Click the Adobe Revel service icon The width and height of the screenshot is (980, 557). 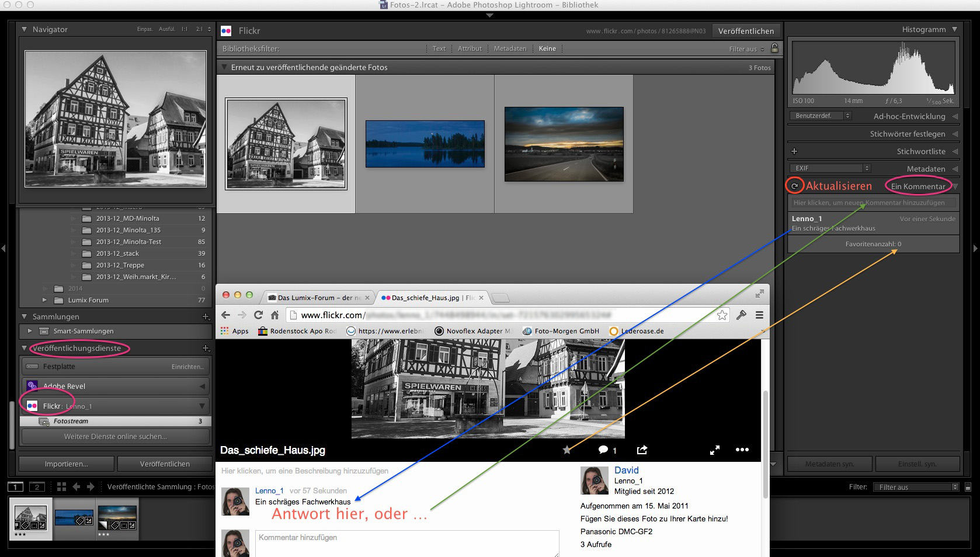[x=32, y=386]
